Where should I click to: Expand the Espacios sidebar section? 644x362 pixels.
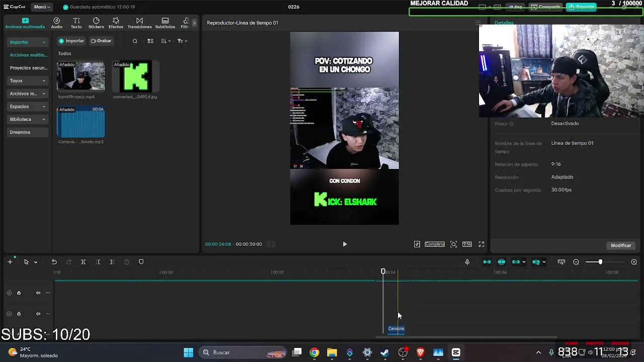(x=28, y=107)
